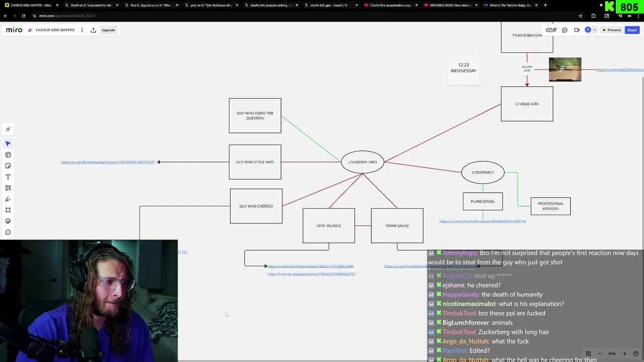Close the "David on X" browser tab

117,5
